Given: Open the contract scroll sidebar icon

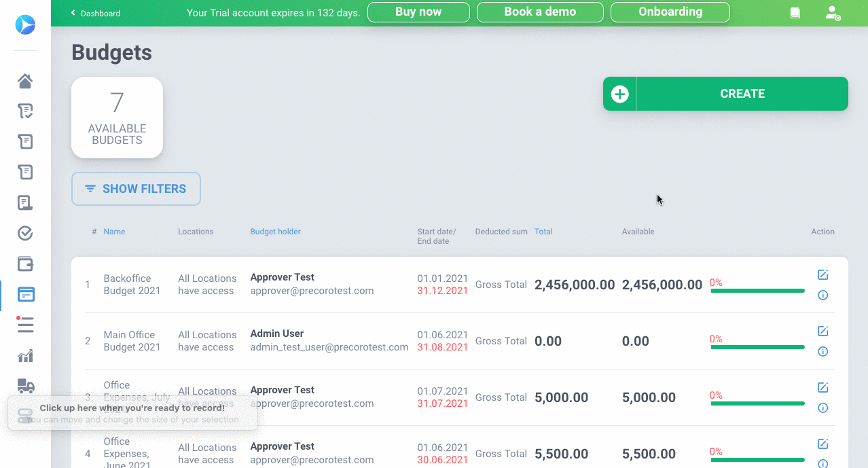Looking at the screenshot, I should (25, 203).
